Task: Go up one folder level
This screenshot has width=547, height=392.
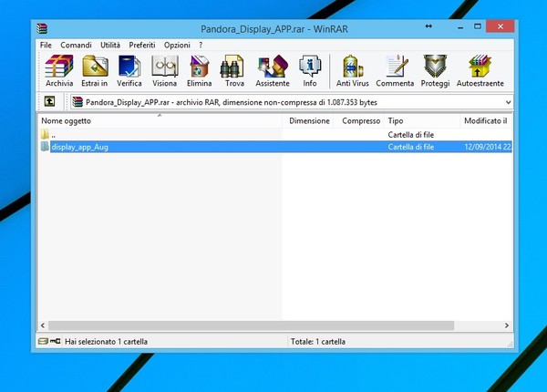Action: 49,101
